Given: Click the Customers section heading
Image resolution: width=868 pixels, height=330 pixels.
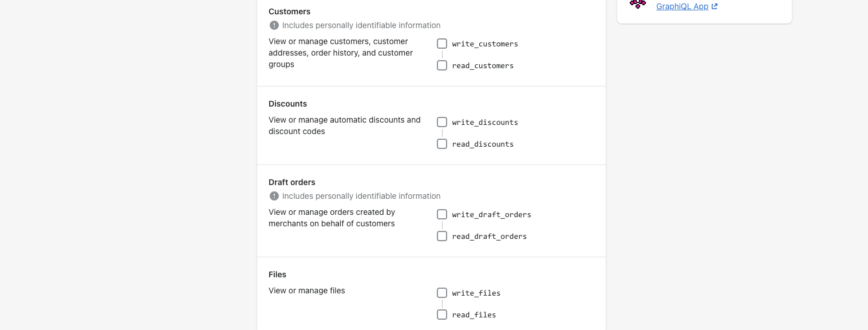Looking at the screenshot, I should 290,11.
